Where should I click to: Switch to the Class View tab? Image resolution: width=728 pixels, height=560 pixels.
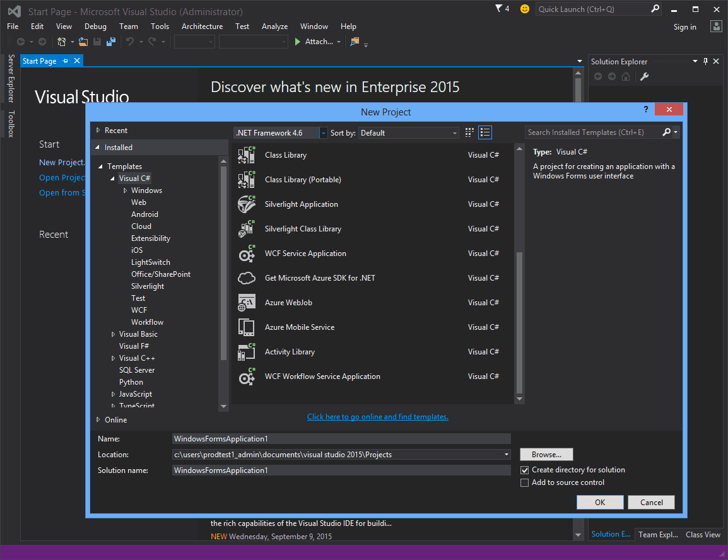pyautogui.click(x=703, y=535)
